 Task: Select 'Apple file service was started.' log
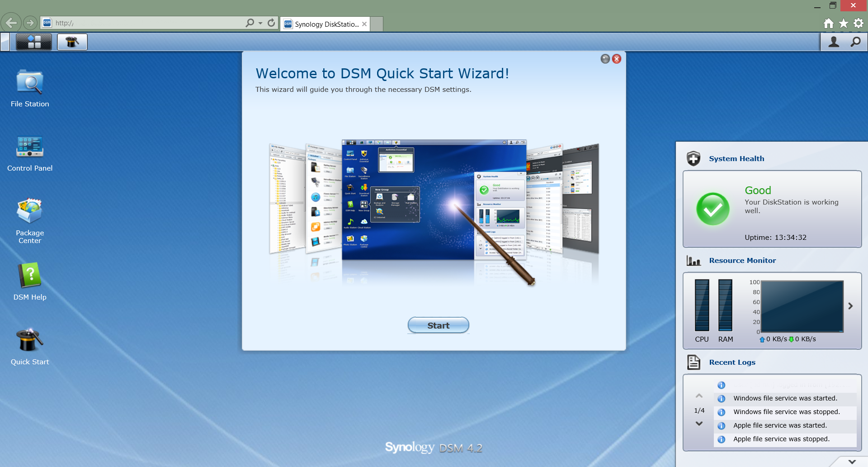tap(785, 426)
